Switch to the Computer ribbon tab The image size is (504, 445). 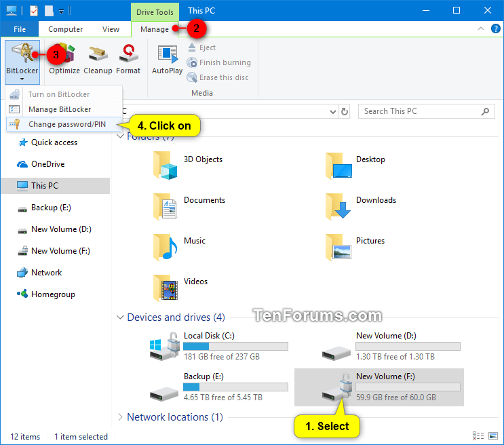[66, 29]
